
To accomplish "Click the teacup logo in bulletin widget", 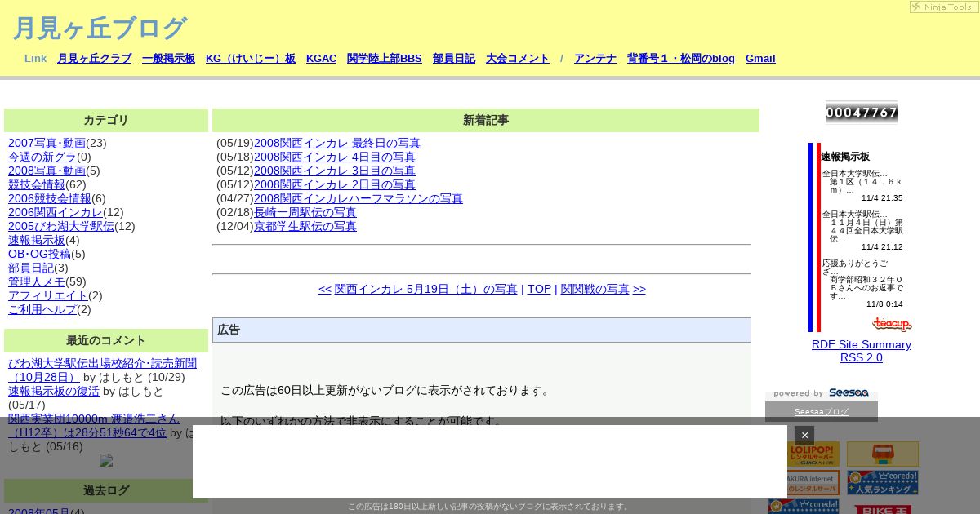I will click(x=892, y=325).
